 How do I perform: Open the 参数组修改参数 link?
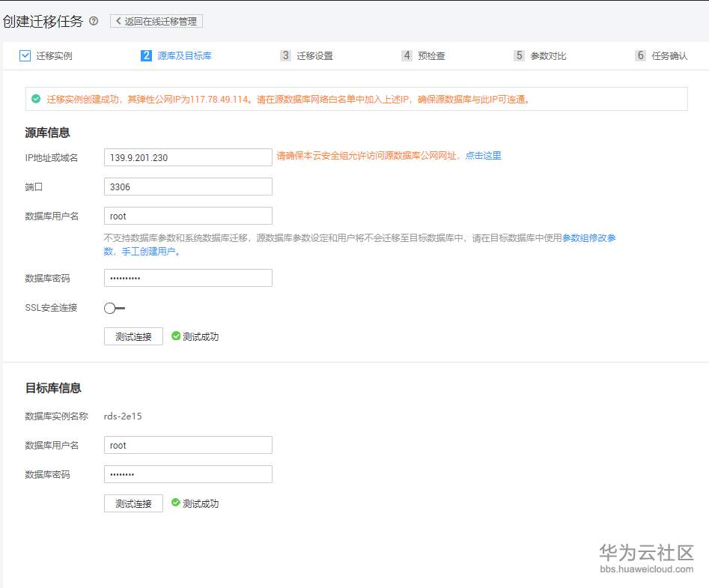[588, 238]
